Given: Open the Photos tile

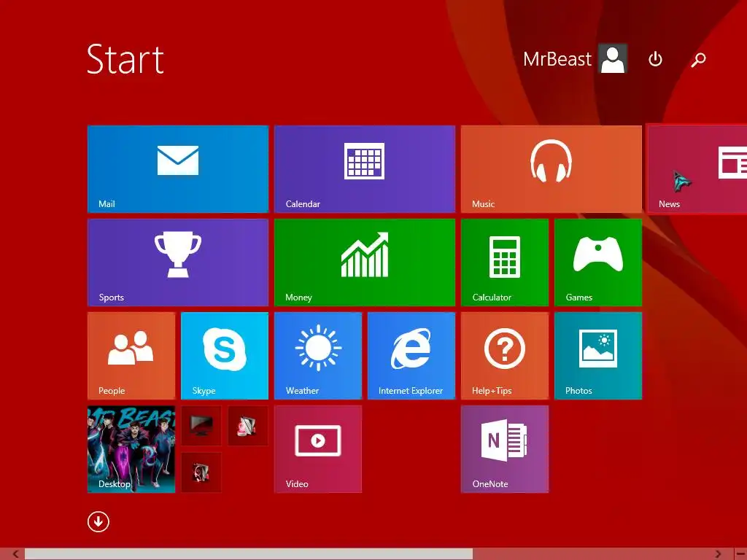Looking at the screenshot, I should (x=598, y=356).
